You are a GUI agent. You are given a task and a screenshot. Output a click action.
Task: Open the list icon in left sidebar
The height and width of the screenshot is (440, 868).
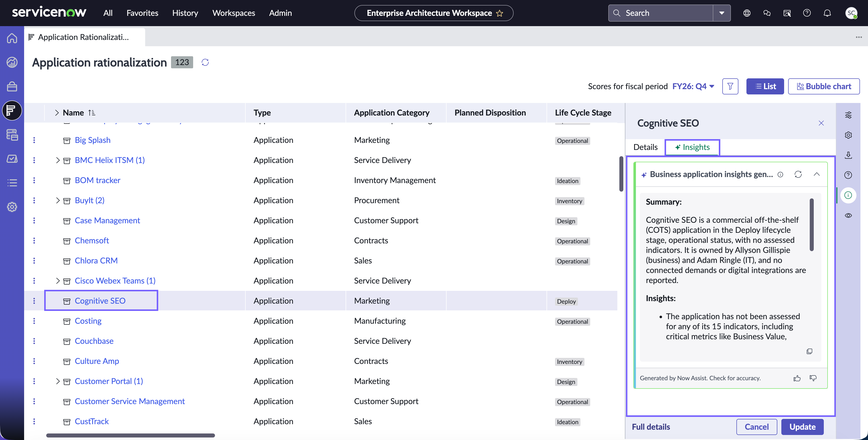[12, 183]
